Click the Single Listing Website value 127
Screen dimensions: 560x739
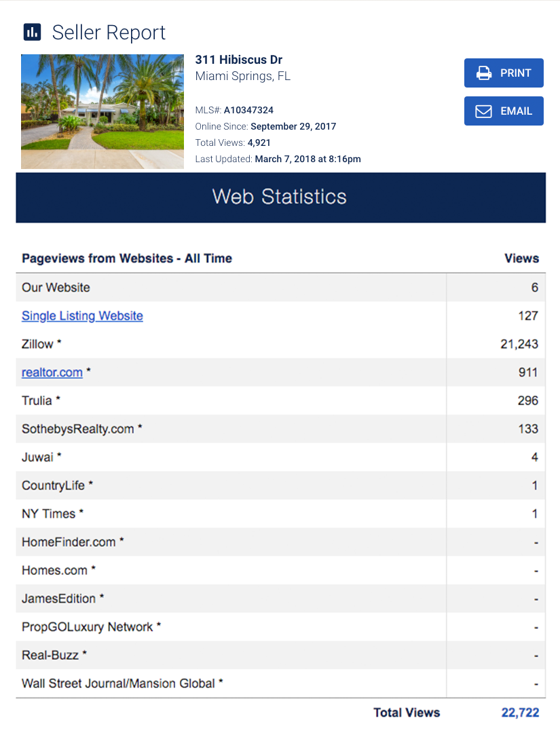[x=528, y=316]
